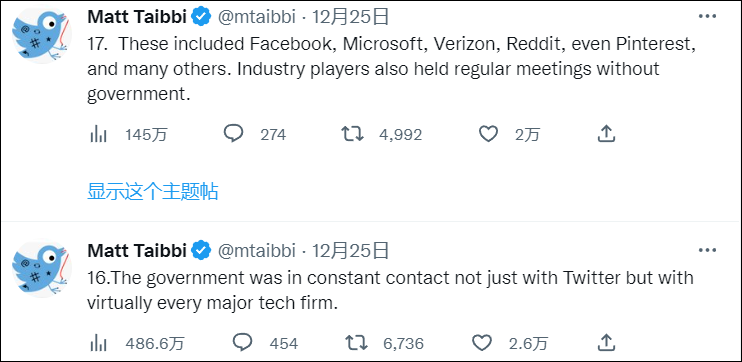
Task: Open avatar thumbnail of tweet 16
Action: click(x=42, y=270)
